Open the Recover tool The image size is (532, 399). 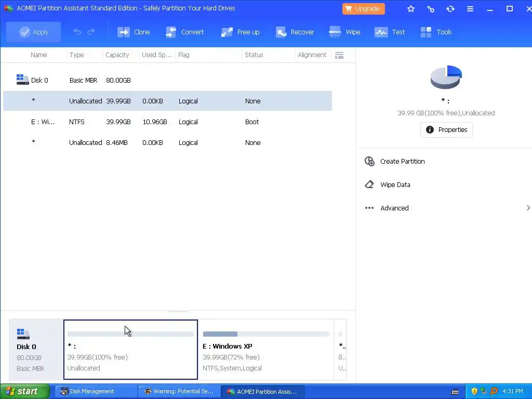(295, 32)
